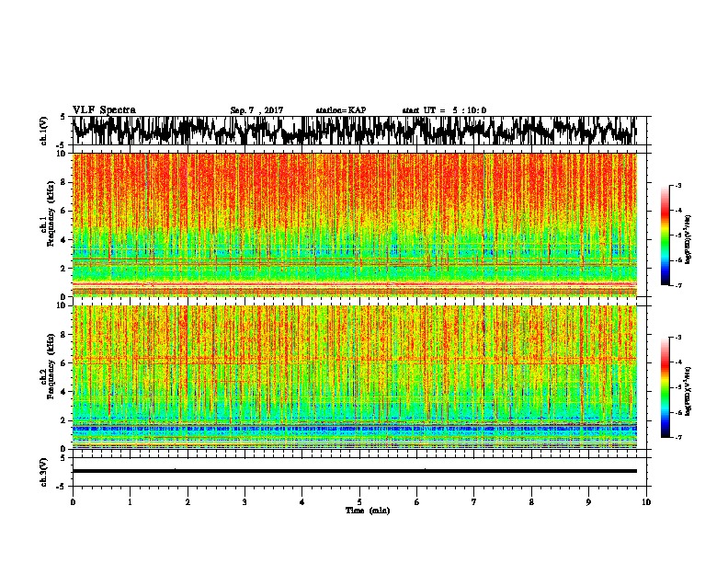Click the "8" kHz tick on ch.2 spectrogram
Viewport: 728px width, 563px height.
64,334
